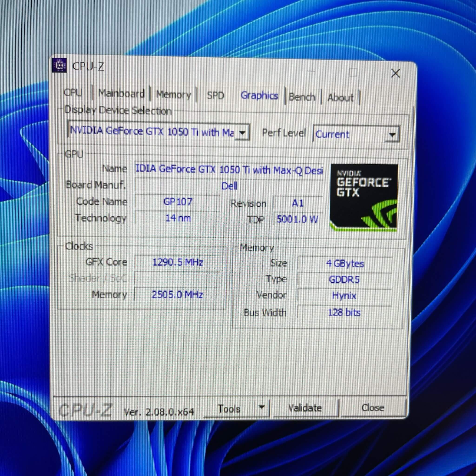Click the GPU Name field value
Image resolution: width=476 pixels, height=476 pixels.
pyautogui.click(x=229, y=170)
